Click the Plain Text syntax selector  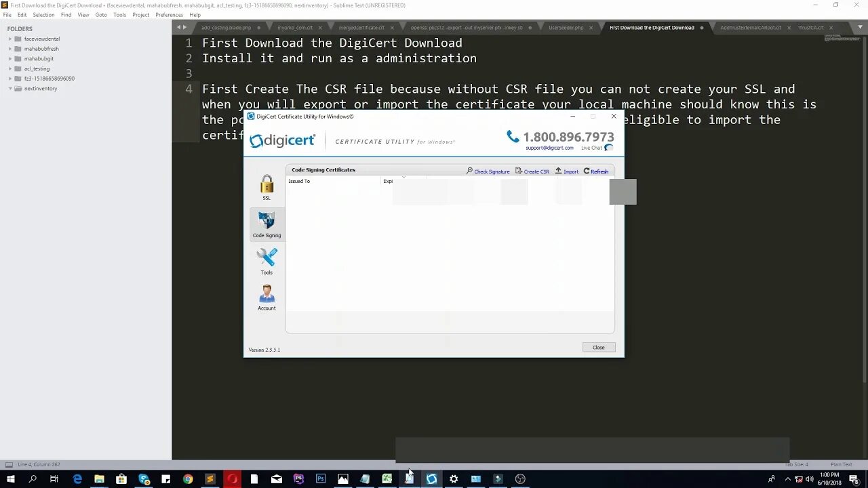point(841,464)
